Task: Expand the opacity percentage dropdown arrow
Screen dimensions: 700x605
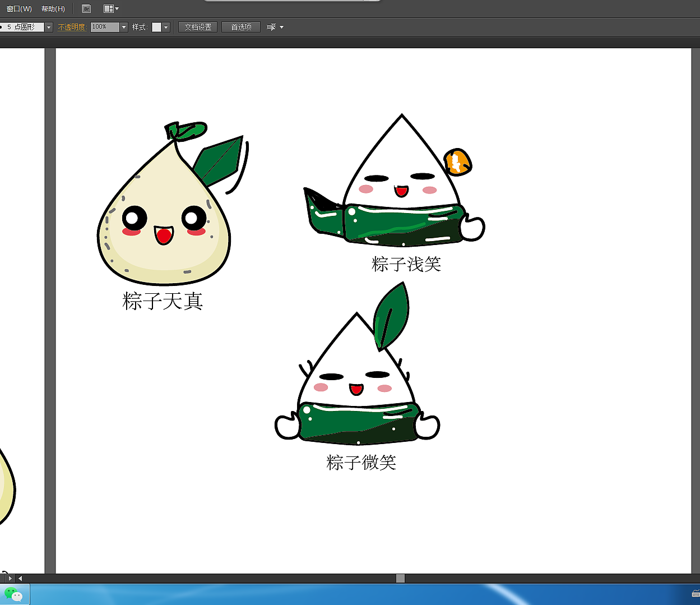Action: (124, 27)
